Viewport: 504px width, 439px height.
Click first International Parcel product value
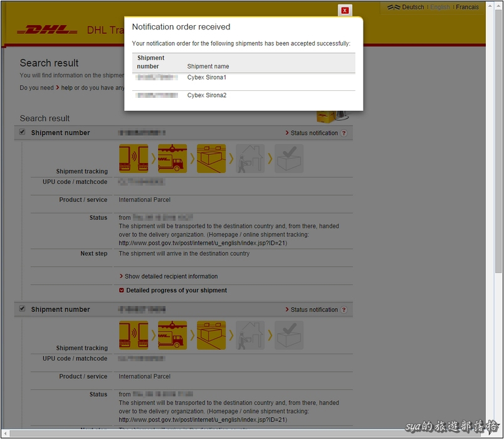(144, 199)
